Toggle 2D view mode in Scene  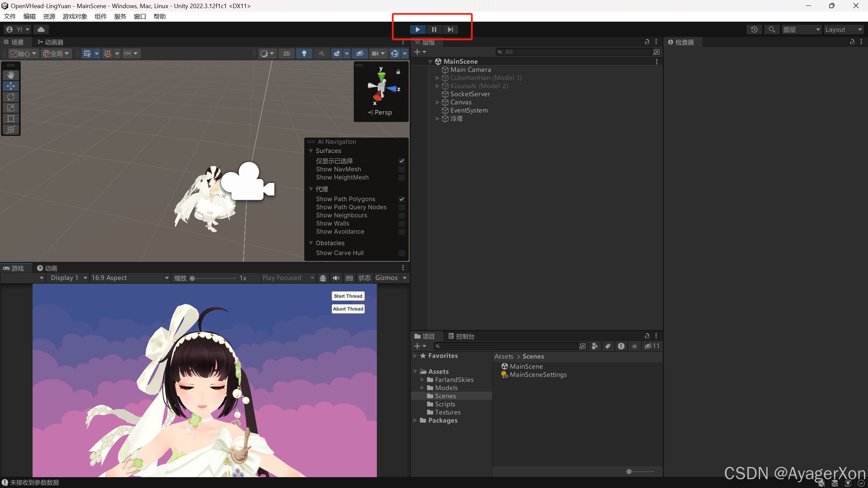tap(287, 54)
